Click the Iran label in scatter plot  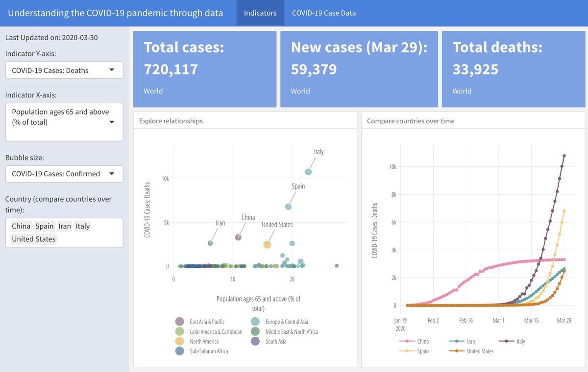(x=220, y=223)
